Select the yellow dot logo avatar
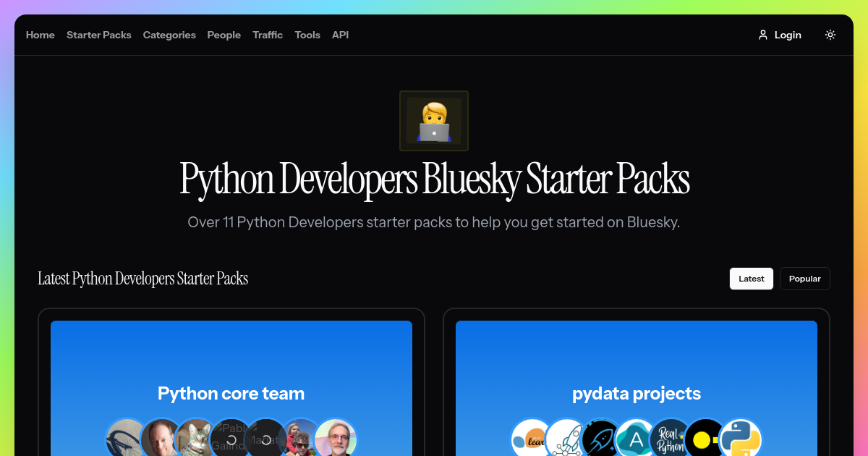The image size is (868, 456). pyautogui.click(x=705, y=438)
